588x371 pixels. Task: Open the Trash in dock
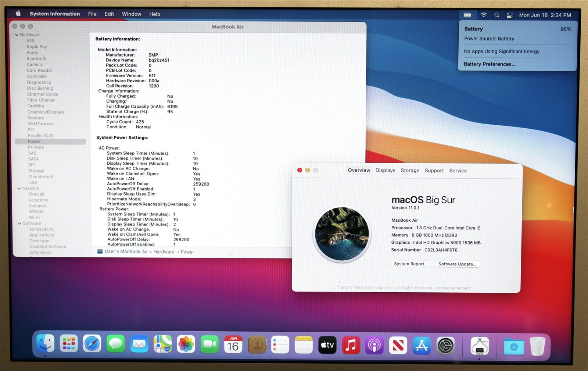click(537, 346)
